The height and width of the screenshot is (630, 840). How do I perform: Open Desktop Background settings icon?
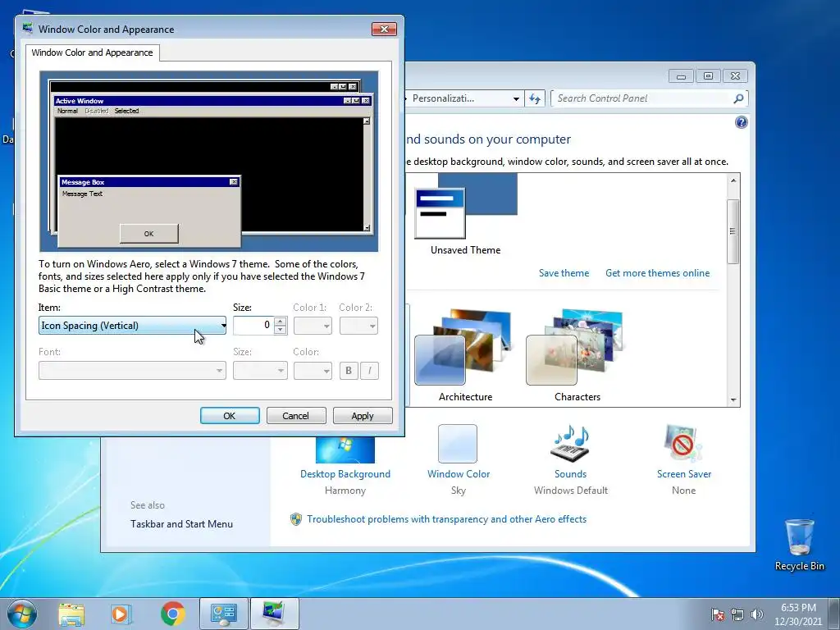click(345, 450)
